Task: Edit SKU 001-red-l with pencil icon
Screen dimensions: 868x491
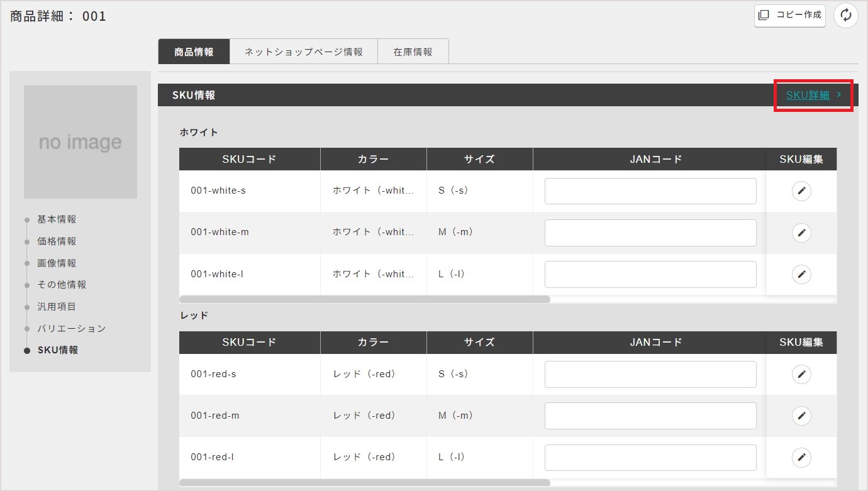Action: click(801, 457)
